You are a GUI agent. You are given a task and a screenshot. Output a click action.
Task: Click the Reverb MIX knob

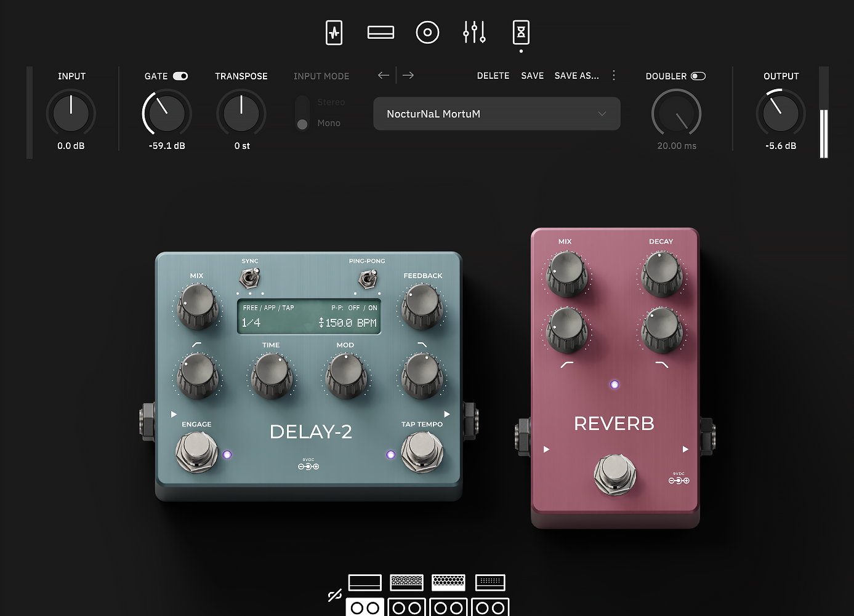[x=566, y=274]
